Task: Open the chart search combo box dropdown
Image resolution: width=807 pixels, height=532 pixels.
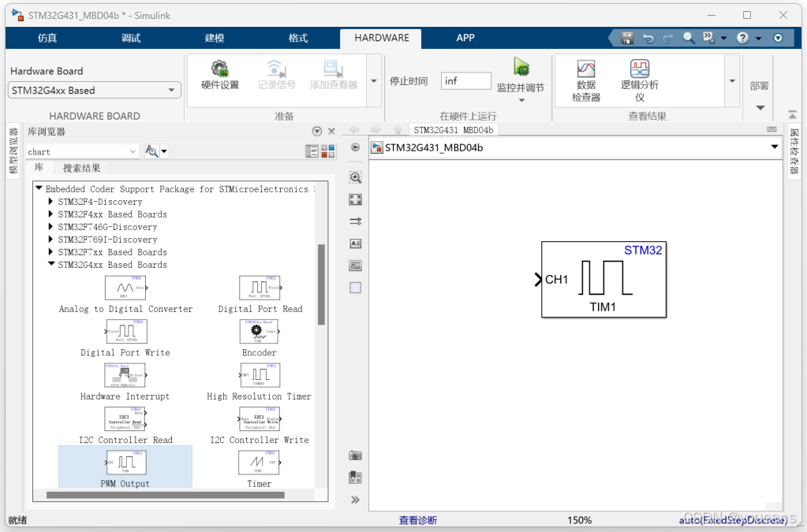Action: [133, 151]
